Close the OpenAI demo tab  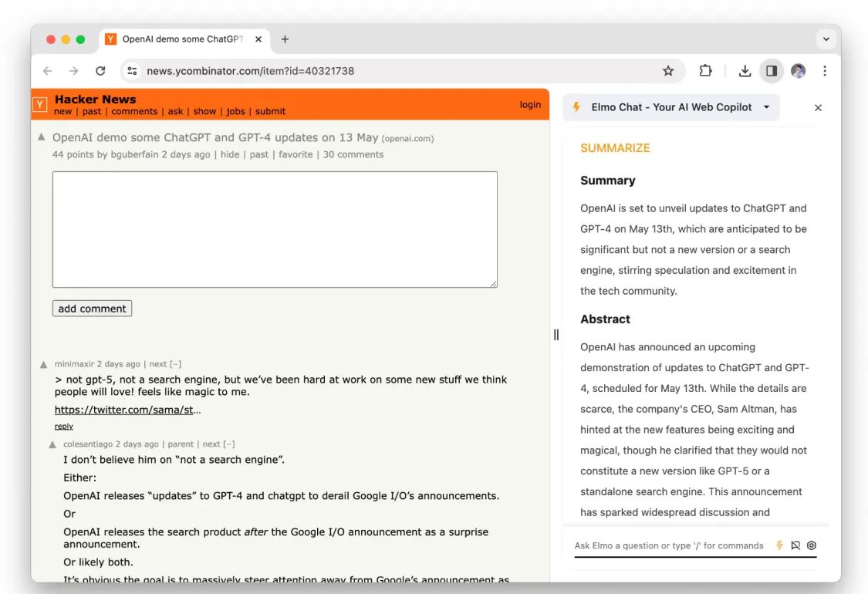click(x=258, y=39)
